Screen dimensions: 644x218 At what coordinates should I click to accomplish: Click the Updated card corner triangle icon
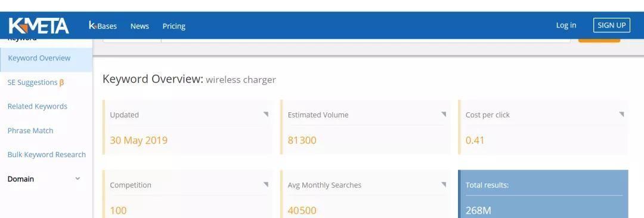coord(266,114)
